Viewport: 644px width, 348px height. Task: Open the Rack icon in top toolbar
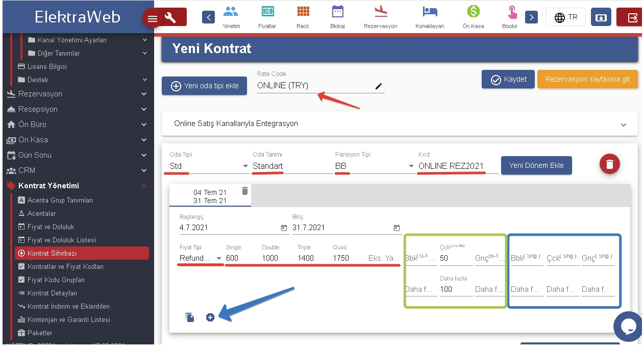click(x=303, y=17)
